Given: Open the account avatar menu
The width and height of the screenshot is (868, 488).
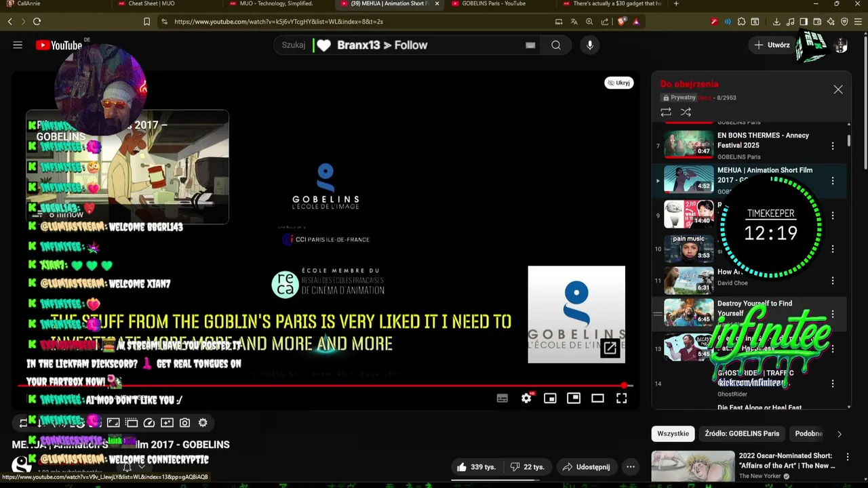Looking at the screenshot, I should tap(841, 45).
